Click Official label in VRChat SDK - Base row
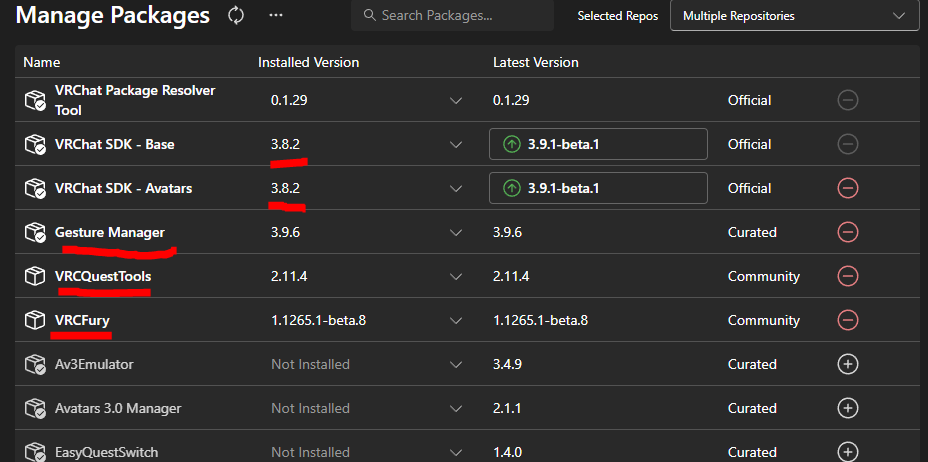This screenshot has height=462, width=928. 749,144
